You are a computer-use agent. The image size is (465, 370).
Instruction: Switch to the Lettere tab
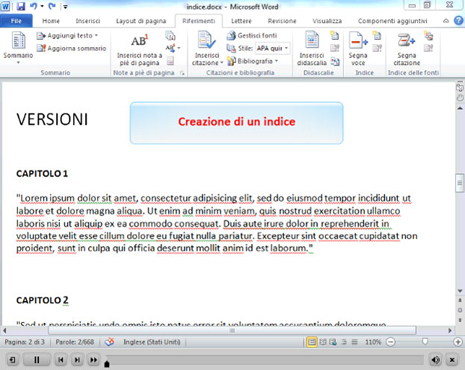[241, 21]
